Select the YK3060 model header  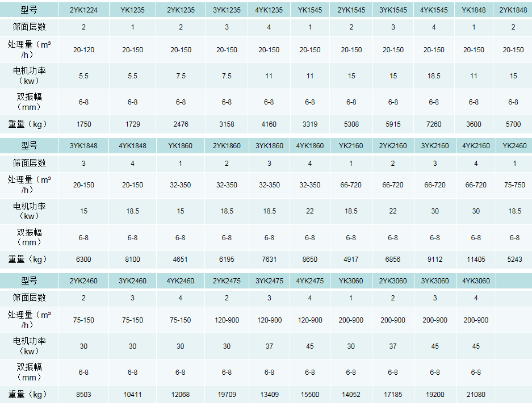pos(351,281)
